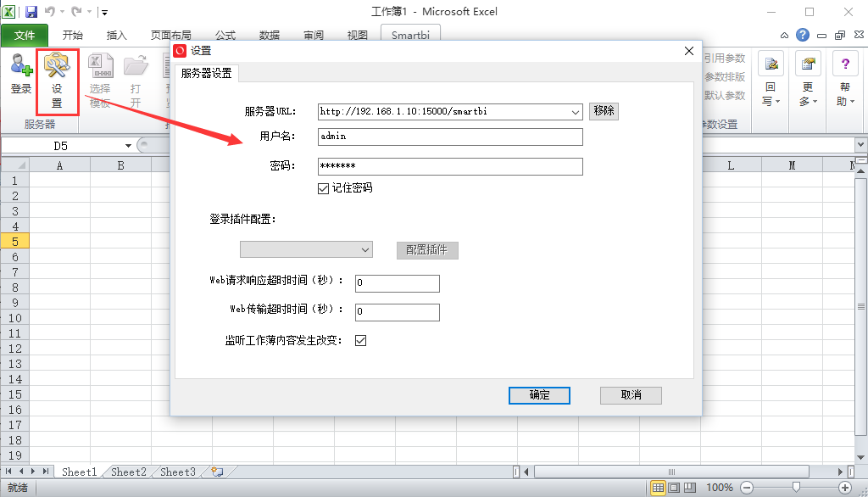Switch to the 视图 ribbon tab

[357, 36]
